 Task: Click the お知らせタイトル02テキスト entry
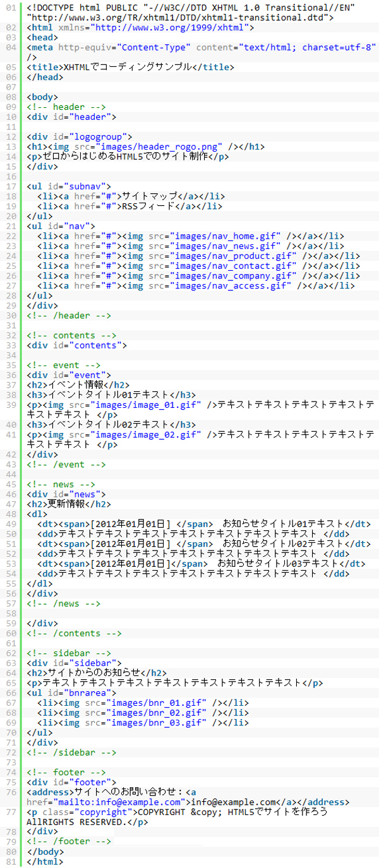(283, 544)
